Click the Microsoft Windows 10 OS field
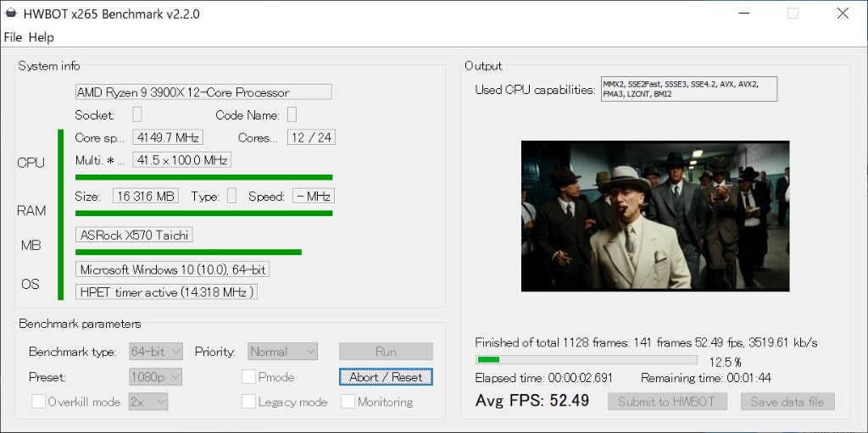The width and height of the screenshot is (868, 433). click(172, 269)
